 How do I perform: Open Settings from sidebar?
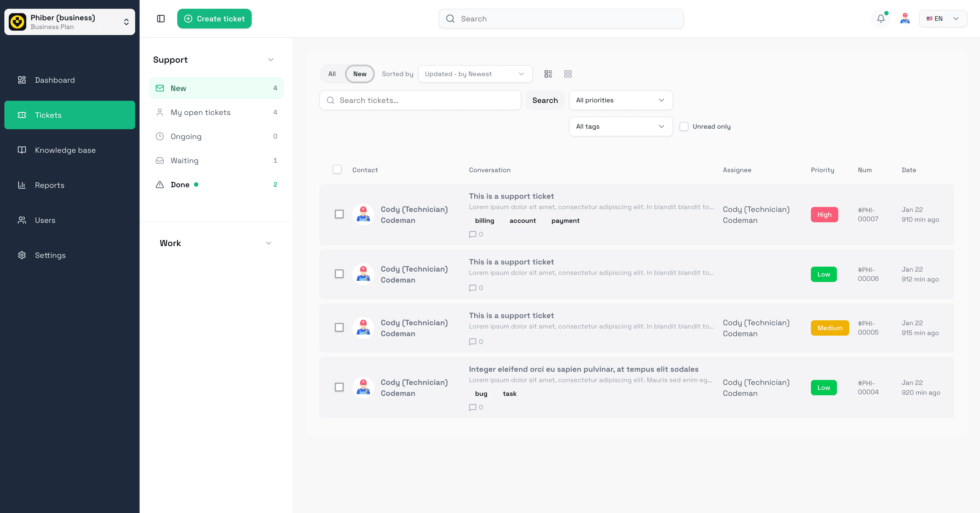point(50,255)
